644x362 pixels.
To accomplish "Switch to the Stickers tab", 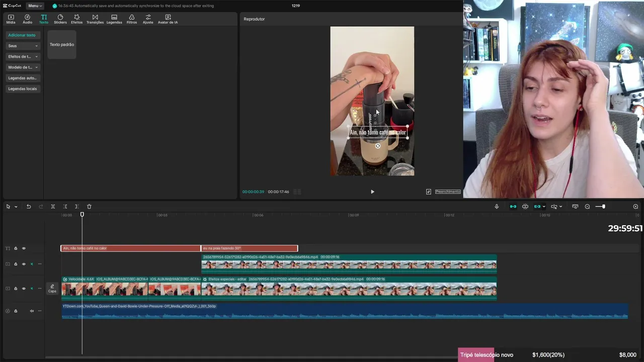I will coord(60,19).
